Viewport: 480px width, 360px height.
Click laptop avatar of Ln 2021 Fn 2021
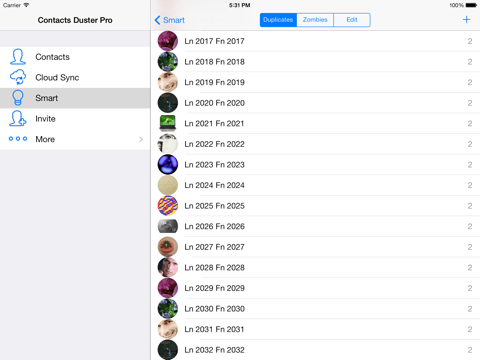click(x=168, y=123)
